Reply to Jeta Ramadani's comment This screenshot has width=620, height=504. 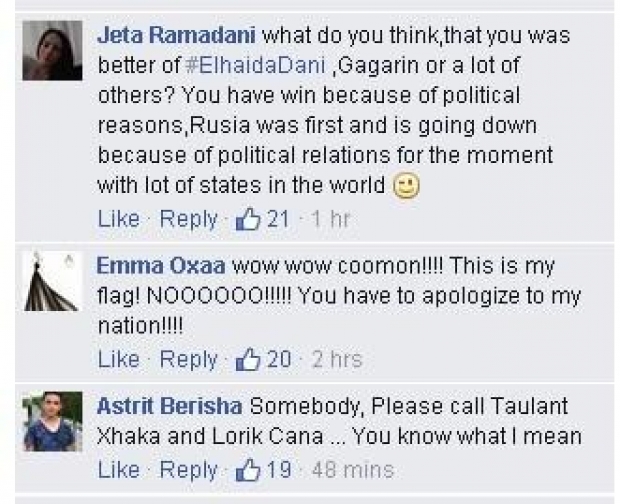[x=188, y=219]
